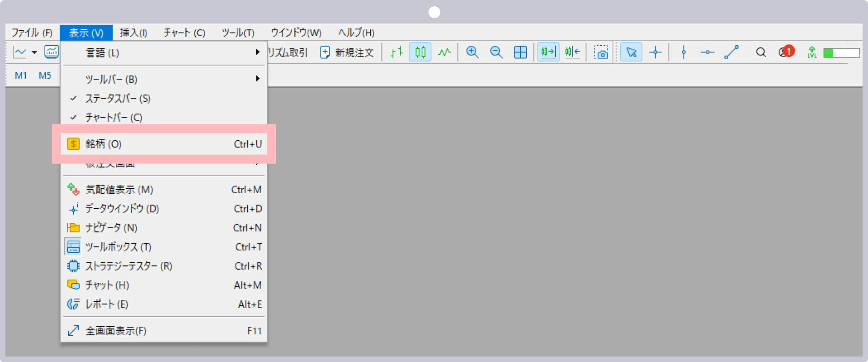The height and width of the screenshot is (362, 868).
Task: Open the ファイル (F) menu
Action: [32, 33]
